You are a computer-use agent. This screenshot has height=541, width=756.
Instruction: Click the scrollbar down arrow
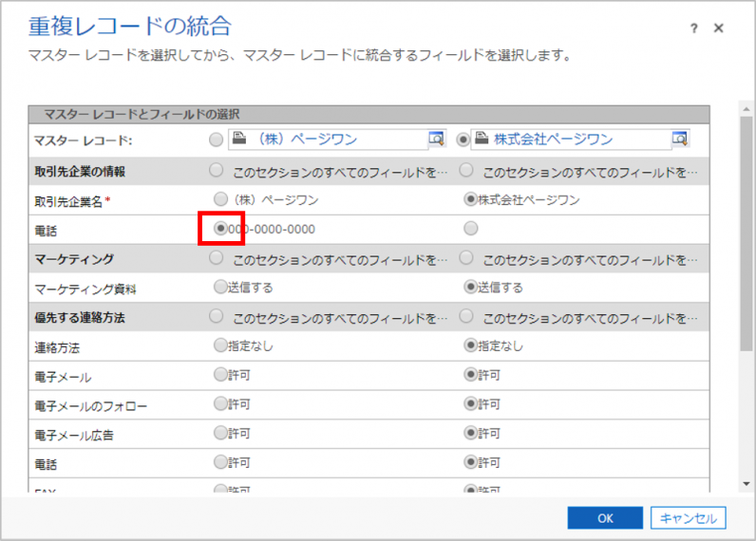747,484
